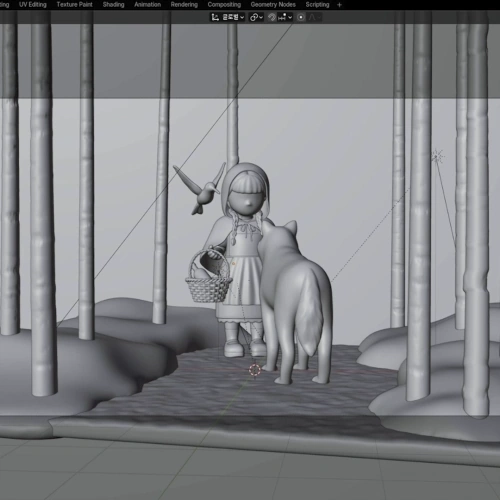The width and height of the screenshot is (500, 500).
Task: Toggle the snap magnet icon
Action: [272, 17]
